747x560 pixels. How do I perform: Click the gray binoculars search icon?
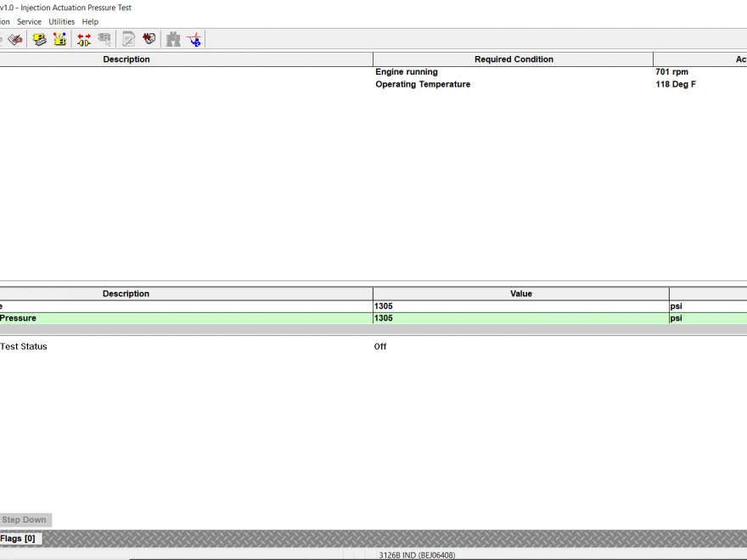173,39
